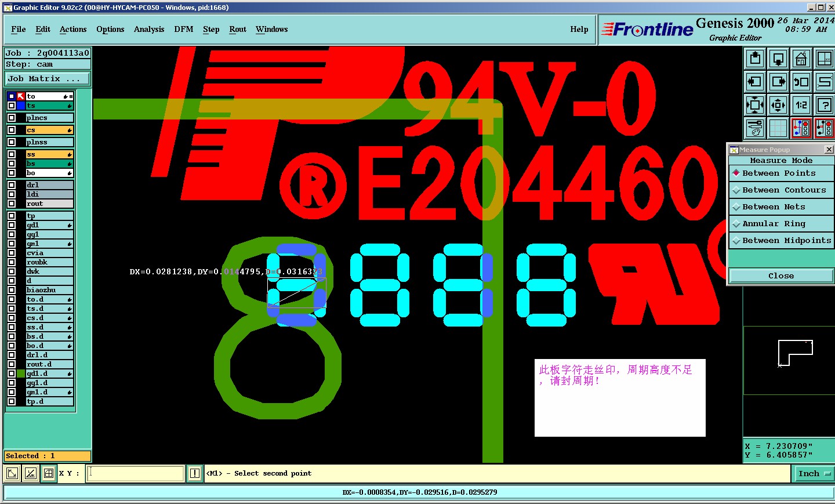Viewport: 835px width, 504px height.
Task: Select the layer named roubk
Action: pyautogui.click(x=50, y=262)
